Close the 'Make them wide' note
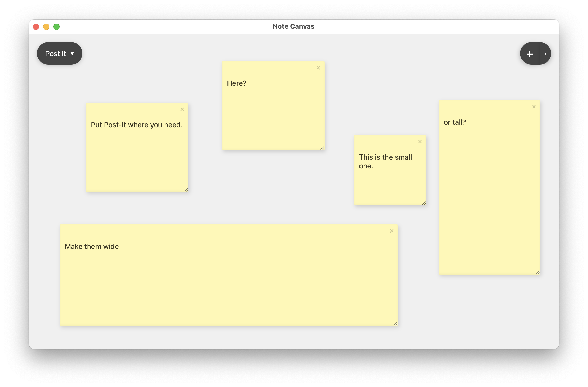 (x=392, y=231)
